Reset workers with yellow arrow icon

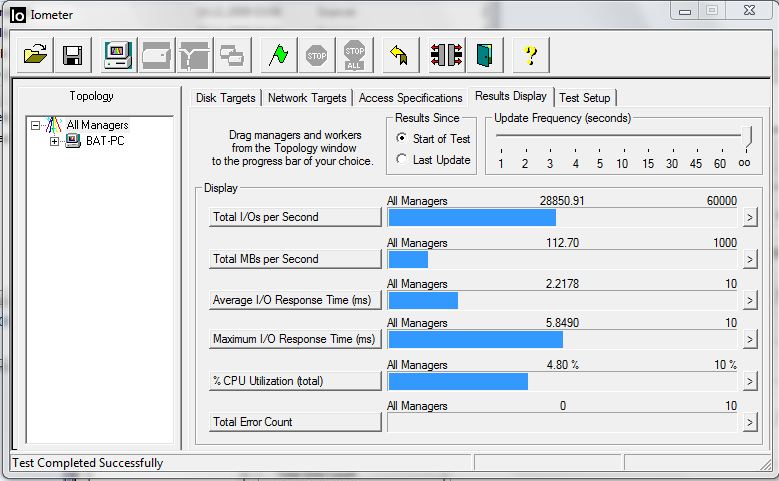(400, 55)
